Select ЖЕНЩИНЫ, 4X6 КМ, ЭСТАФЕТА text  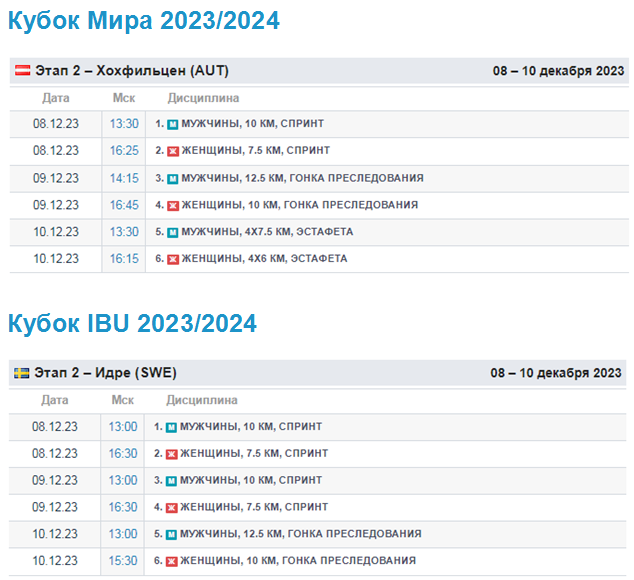[x=264, y=259]
